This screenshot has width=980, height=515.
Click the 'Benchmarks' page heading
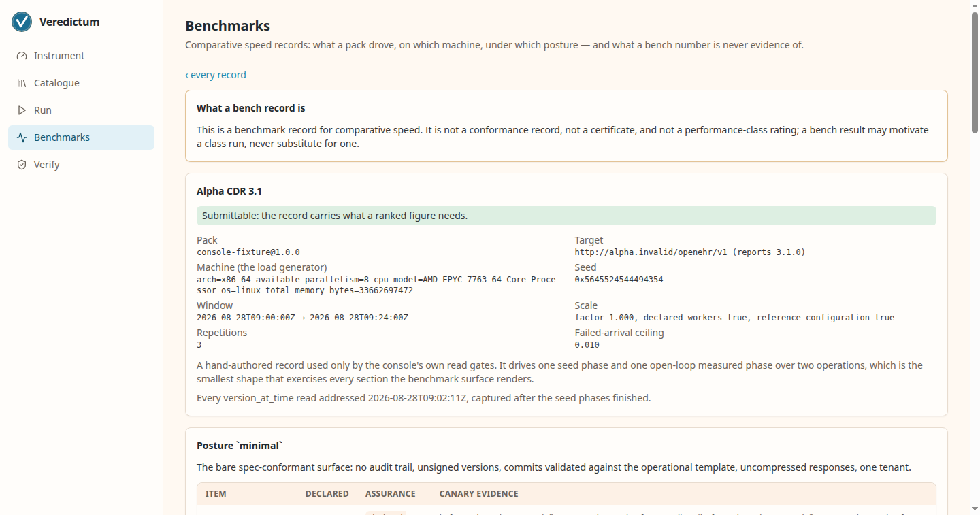tap(227, 26)
